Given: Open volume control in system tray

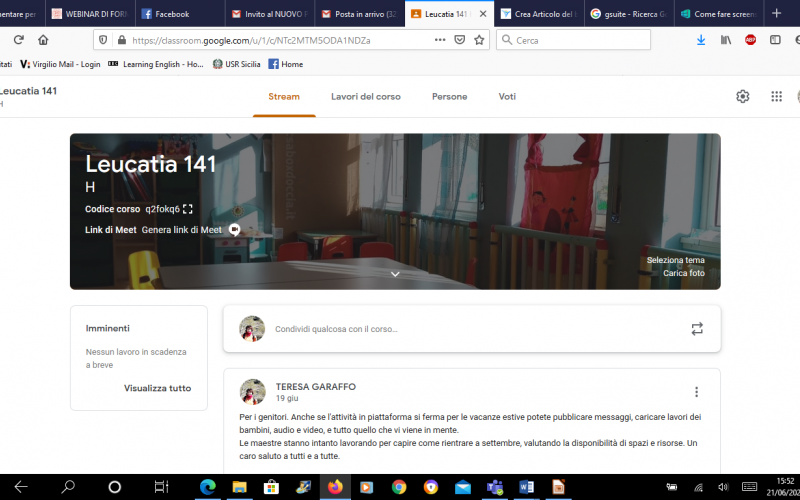Looking at the screenshot, I should (723, 487).
